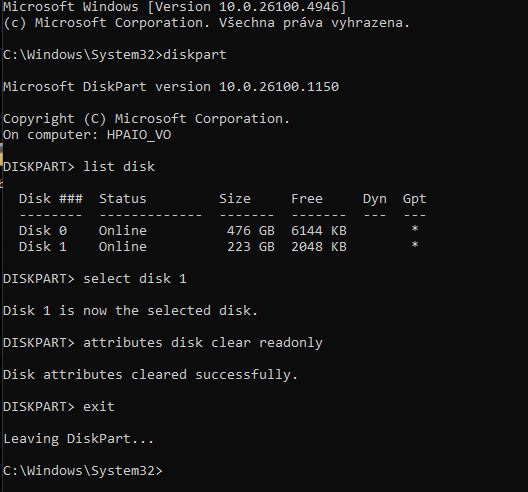Viewport: 528px width, 492px height.
Task: Click the 476 GB size value
Action: (251, 231)
